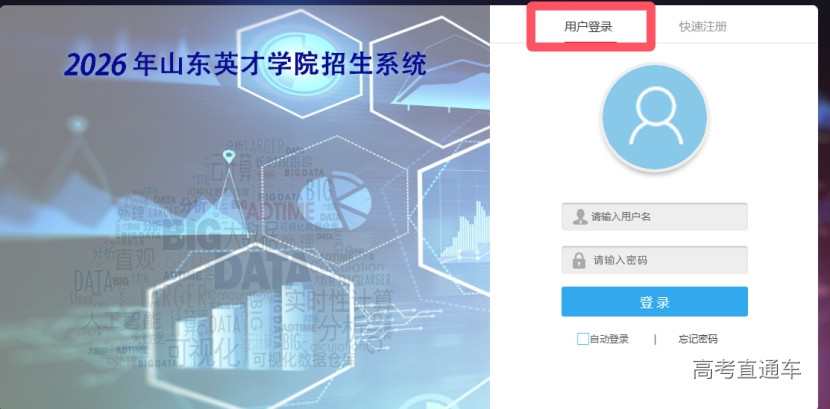Click the person icon in the username field
The height and width of the screenshot is (409, 830).
click(580, 216)
